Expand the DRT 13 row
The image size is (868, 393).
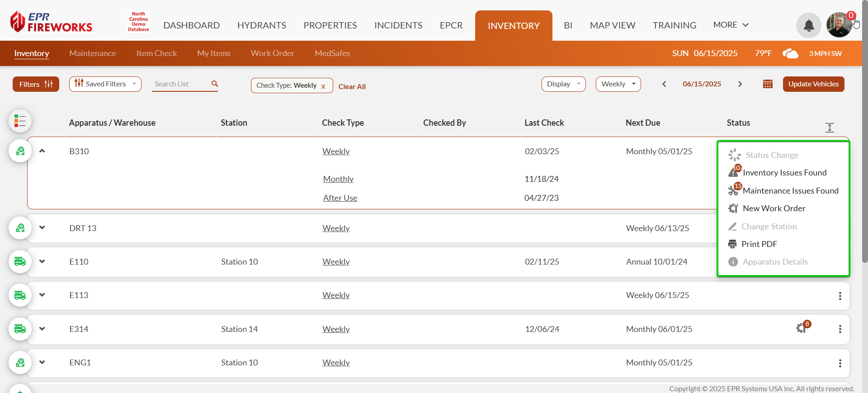point(42,228)
